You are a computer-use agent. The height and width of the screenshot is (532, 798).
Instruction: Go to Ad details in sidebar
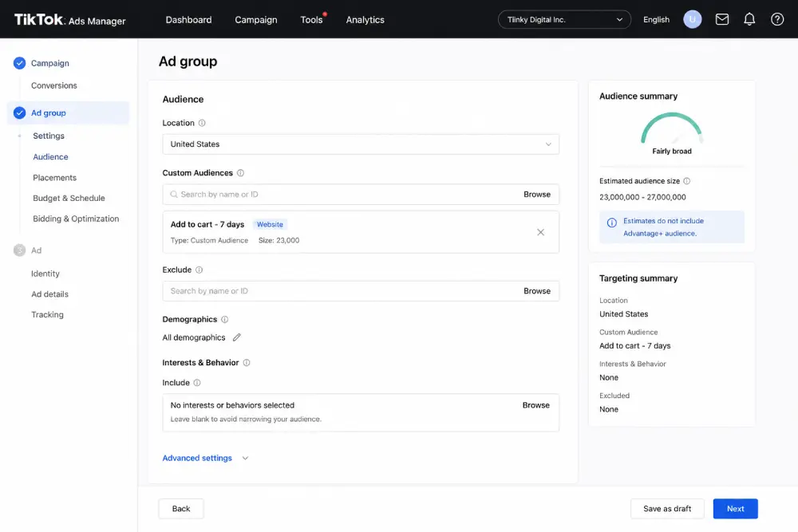tap(49, 294)
